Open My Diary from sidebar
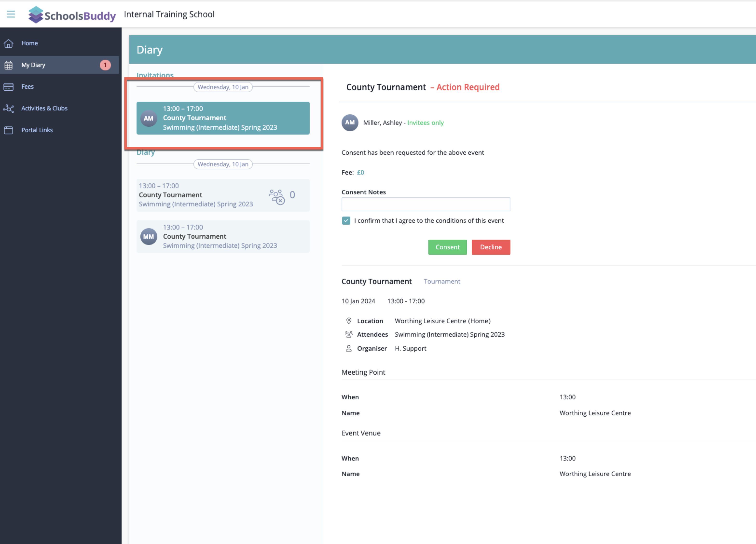This screenshot has width=756, height=544. tap(33, 65)
